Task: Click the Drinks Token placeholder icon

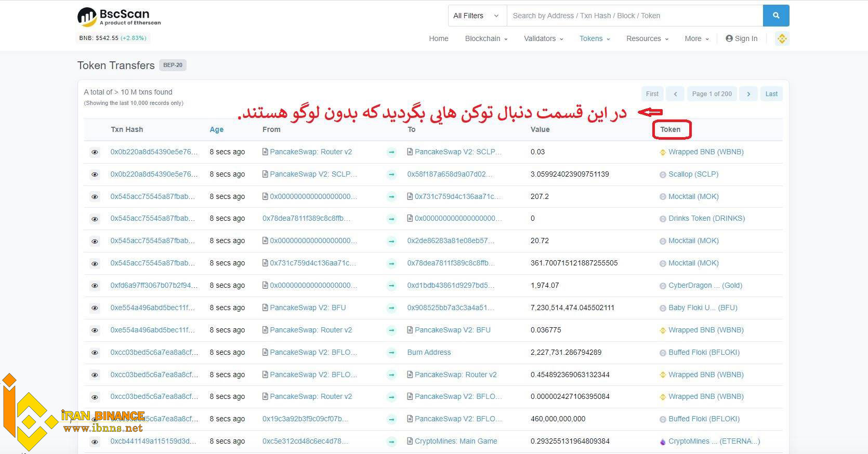Action: coord(663,219)
